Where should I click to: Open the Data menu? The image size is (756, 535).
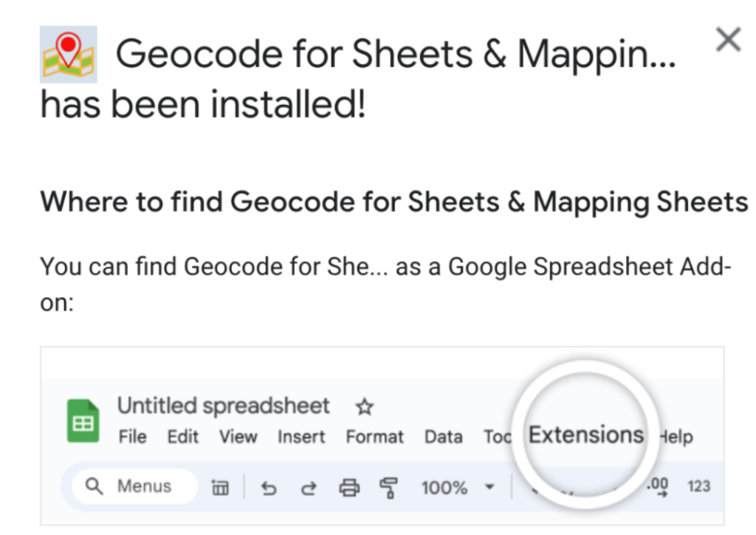click(443, 437)
